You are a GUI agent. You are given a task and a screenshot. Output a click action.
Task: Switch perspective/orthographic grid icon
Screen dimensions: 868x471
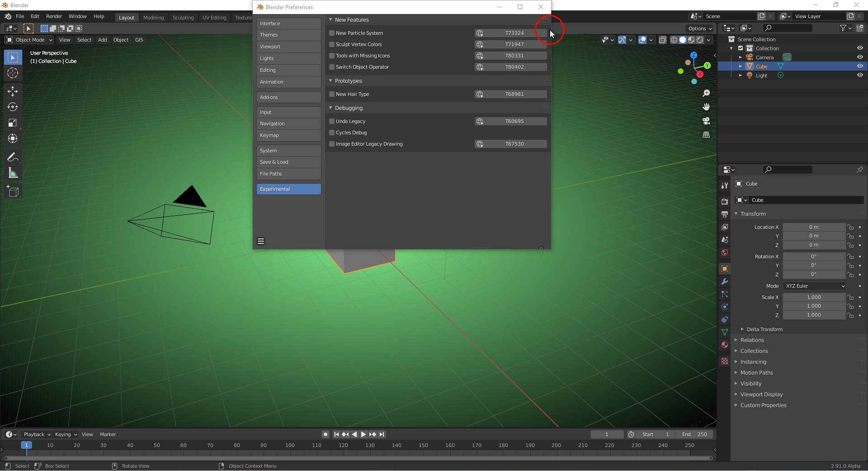coord(706,135)
